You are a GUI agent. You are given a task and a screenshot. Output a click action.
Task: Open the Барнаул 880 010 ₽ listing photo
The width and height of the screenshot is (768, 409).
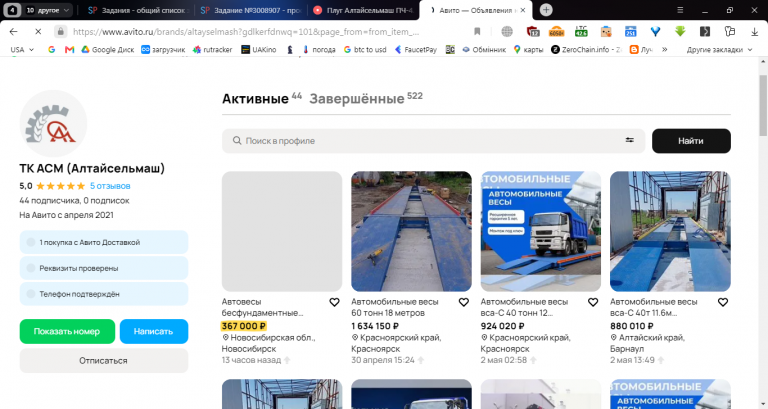[x=670, y=231]
